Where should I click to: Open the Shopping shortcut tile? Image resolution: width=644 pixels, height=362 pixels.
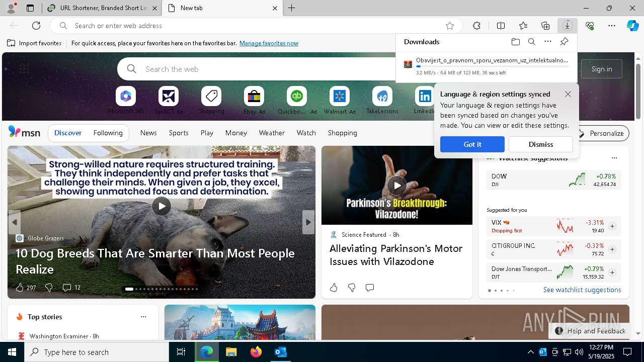coord(211,100)
